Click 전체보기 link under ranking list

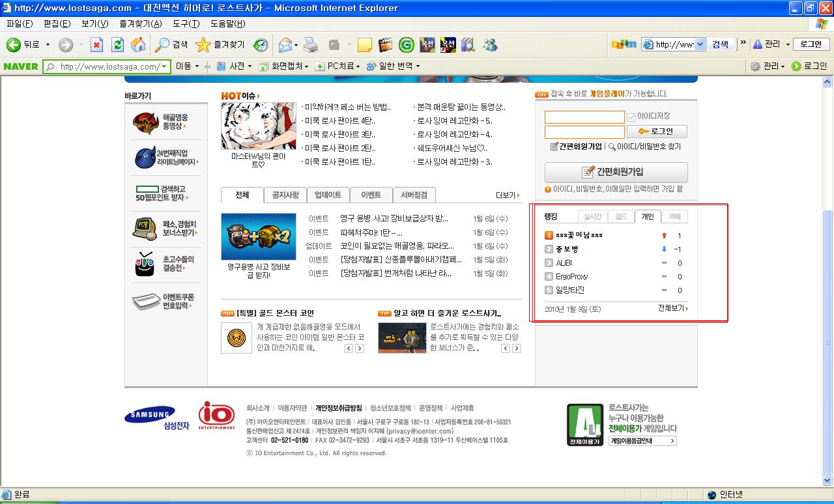tap(673, 309)
